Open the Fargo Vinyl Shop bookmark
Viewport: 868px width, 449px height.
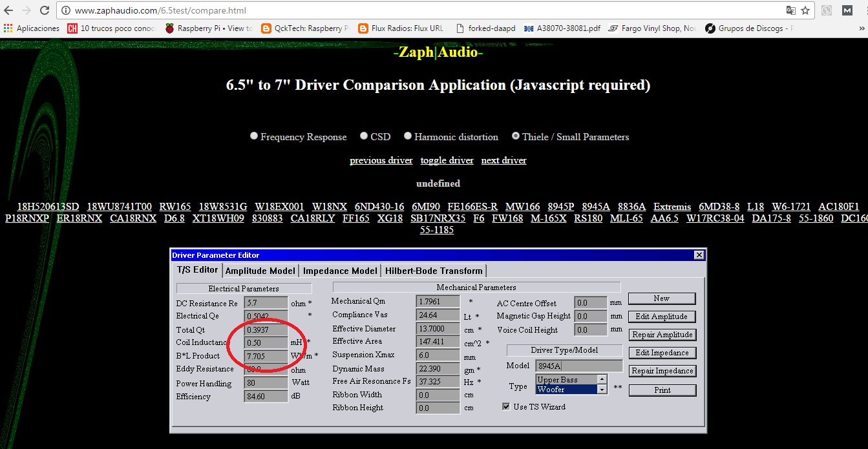(x=653, y=28)
